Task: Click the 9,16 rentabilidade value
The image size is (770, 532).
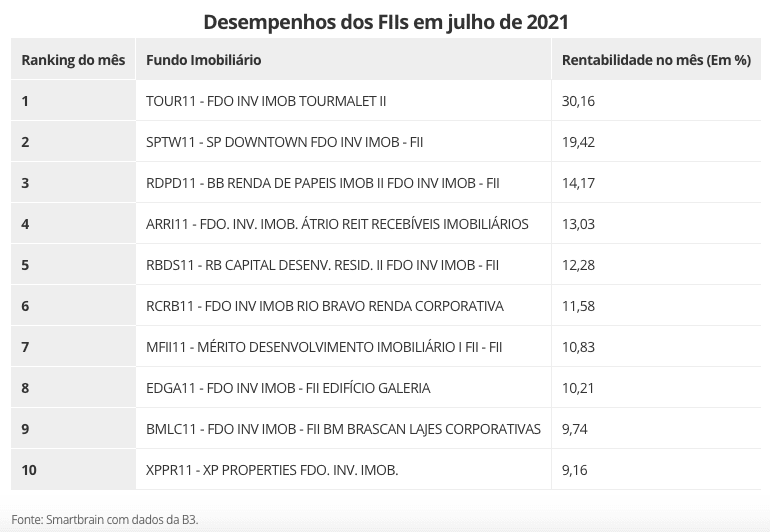Action: [576, 470]
